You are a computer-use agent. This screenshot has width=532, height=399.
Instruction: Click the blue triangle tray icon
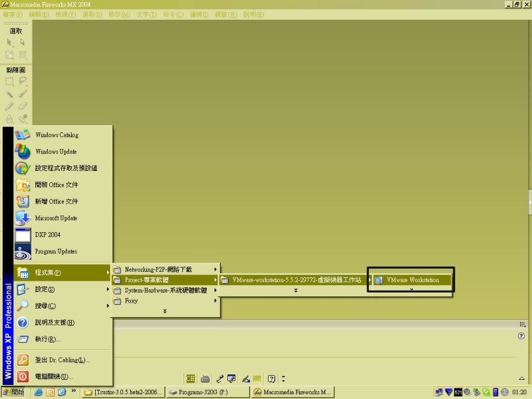pyautogui.click(x=448, y=392)
